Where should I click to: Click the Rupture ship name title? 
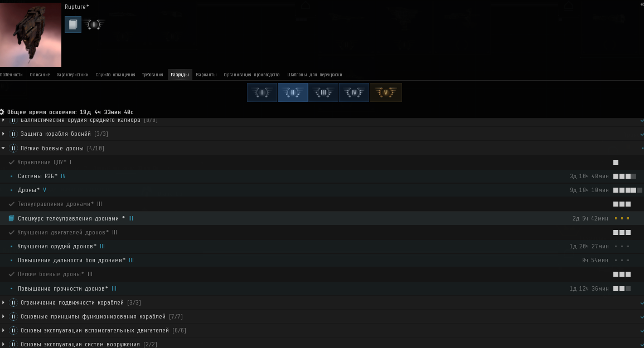point(77,7)
